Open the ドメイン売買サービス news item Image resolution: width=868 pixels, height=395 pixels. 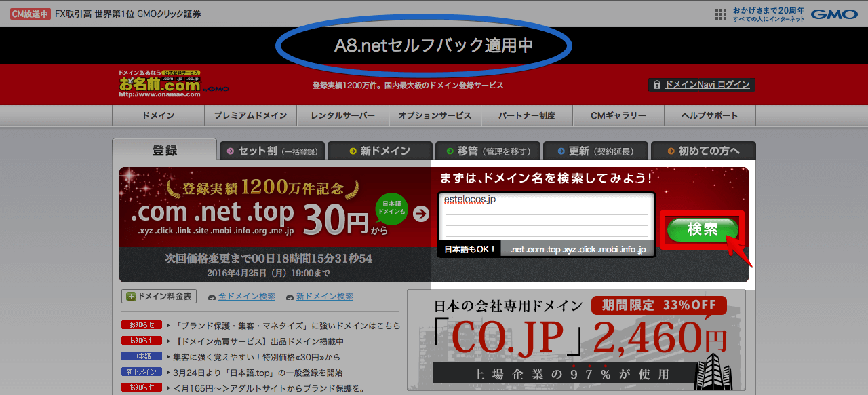(x=259, y=341)
